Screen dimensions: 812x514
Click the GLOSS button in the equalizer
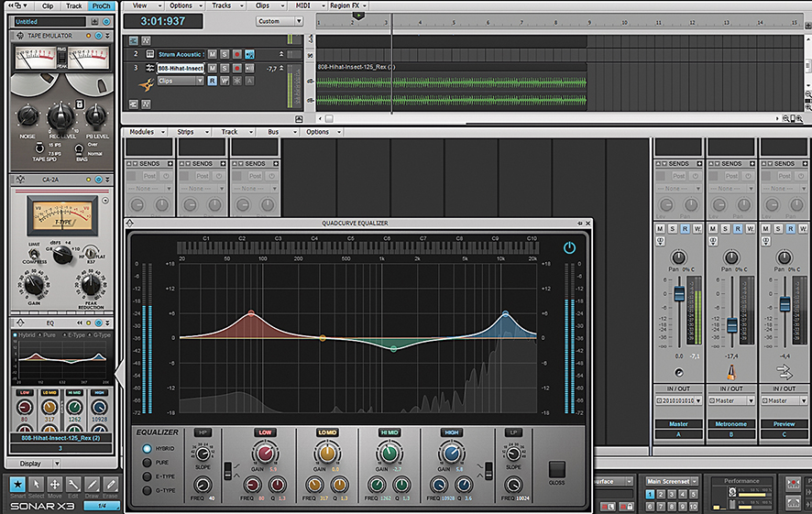(556, 469)
